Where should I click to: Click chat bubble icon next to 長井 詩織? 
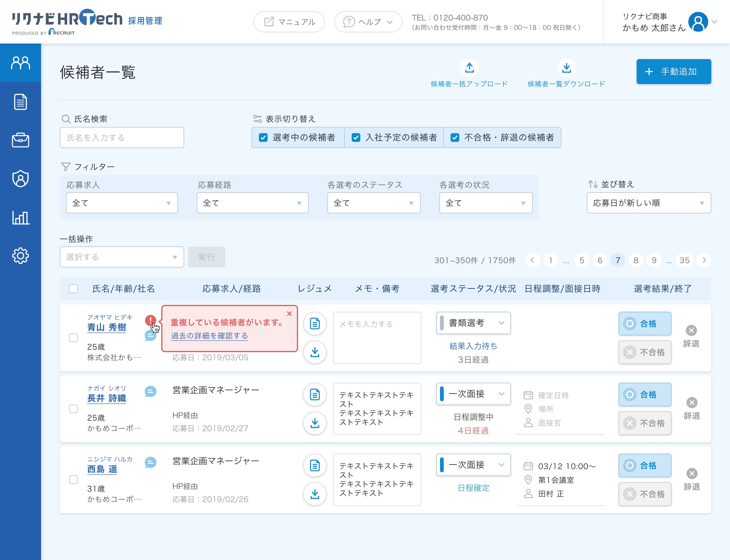click(150, 391)
